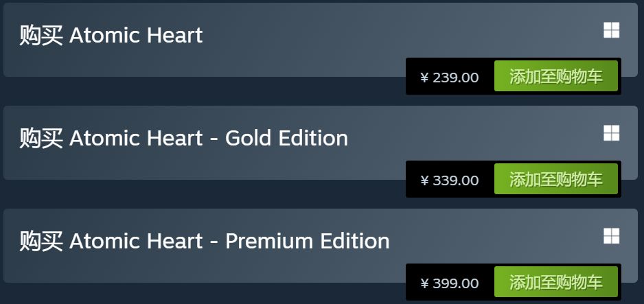Click the ¥ 239.00 price label
Image resolution: width=644 pixels, height=304 pixels.
450,77
